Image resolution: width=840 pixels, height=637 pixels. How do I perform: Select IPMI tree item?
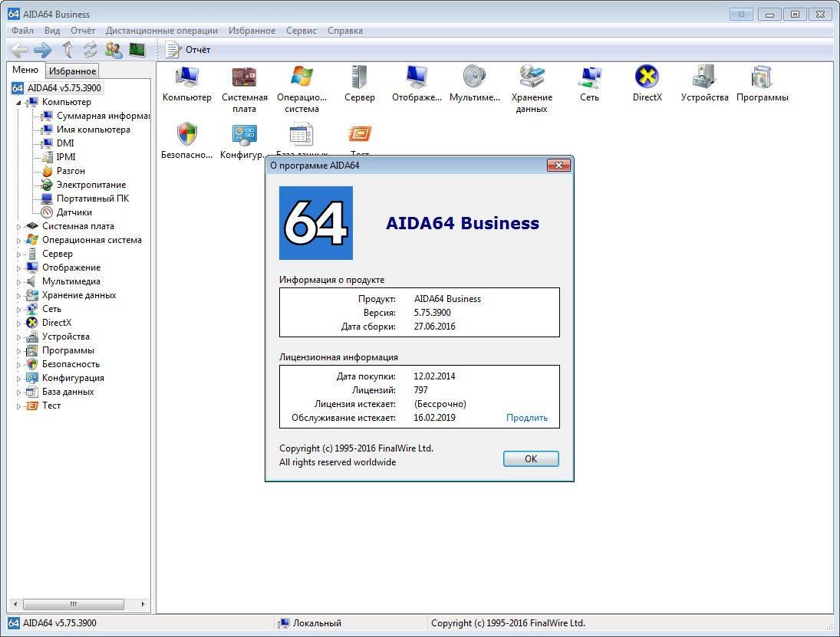point(58,157)
